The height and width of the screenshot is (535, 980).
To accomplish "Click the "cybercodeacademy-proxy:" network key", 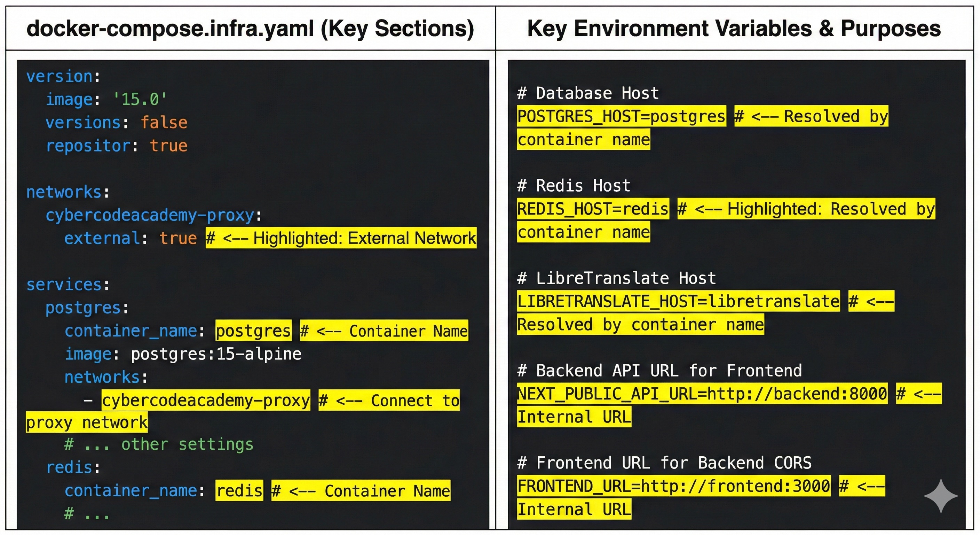I will click(154, 215).
